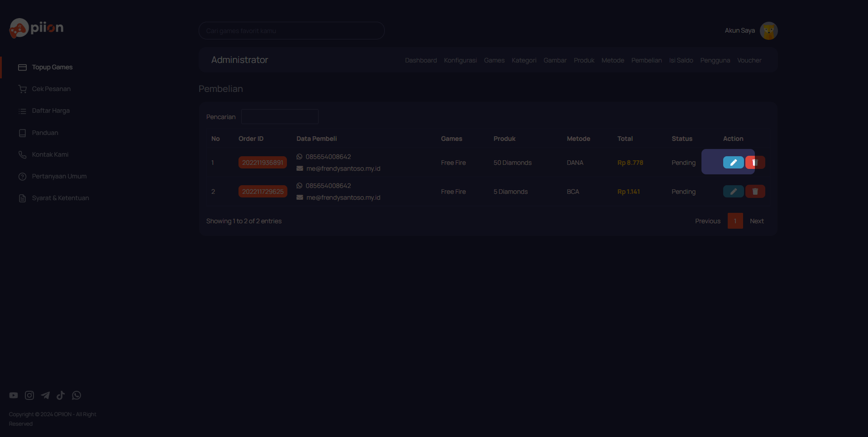Click Rp 8.778 total amount
The height and width of the screenshot is (437, 868).
click(x=630, y=163)
